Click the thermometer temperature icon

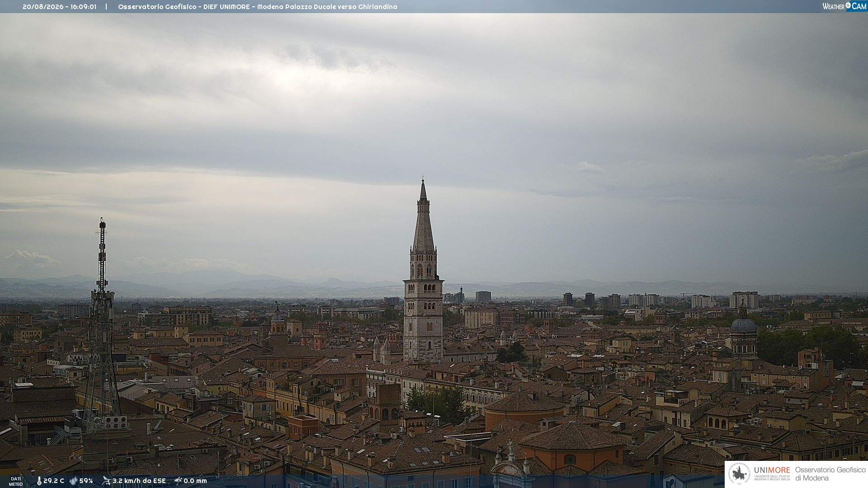39,481
